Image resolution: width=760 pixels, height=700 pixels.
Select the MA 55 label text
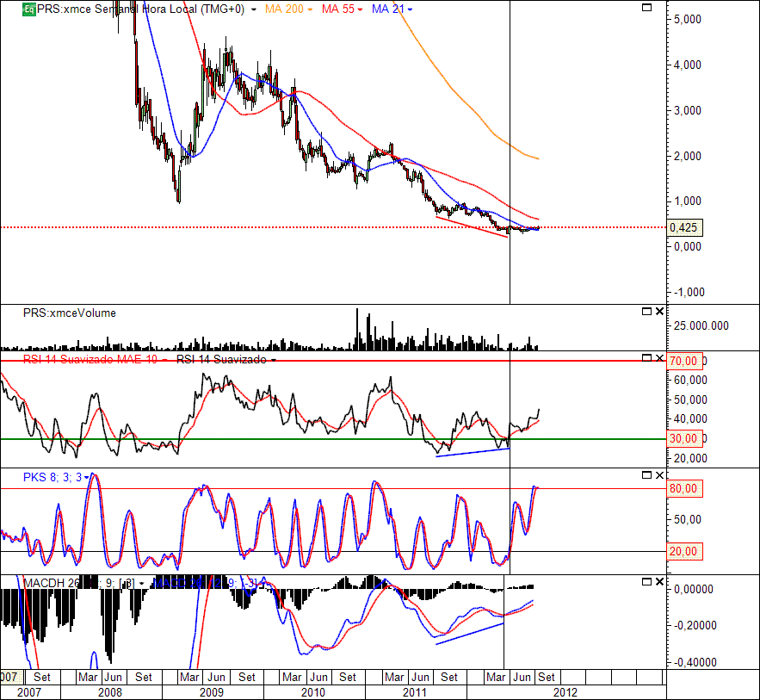[x=338, y=9]
